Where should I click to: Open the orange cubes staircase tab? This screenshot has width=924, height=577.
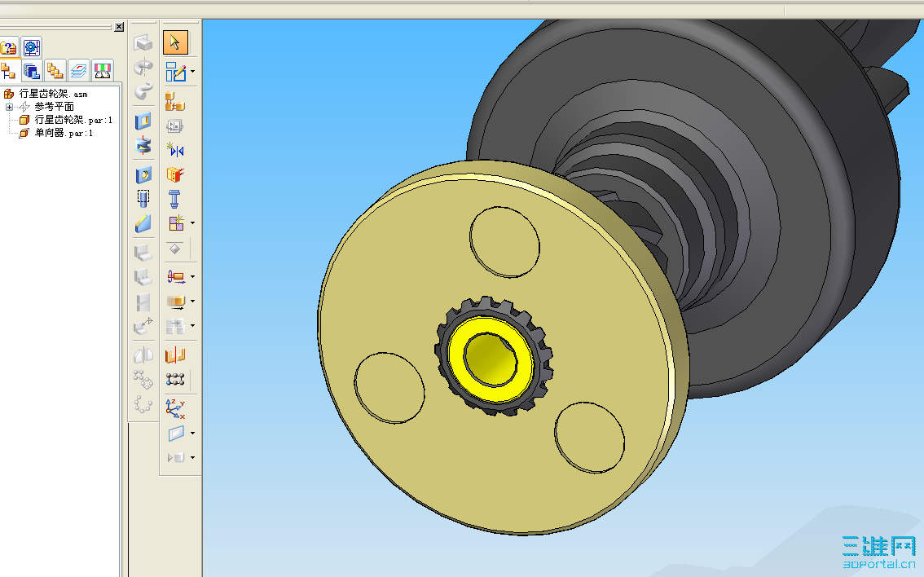point(55,72)
